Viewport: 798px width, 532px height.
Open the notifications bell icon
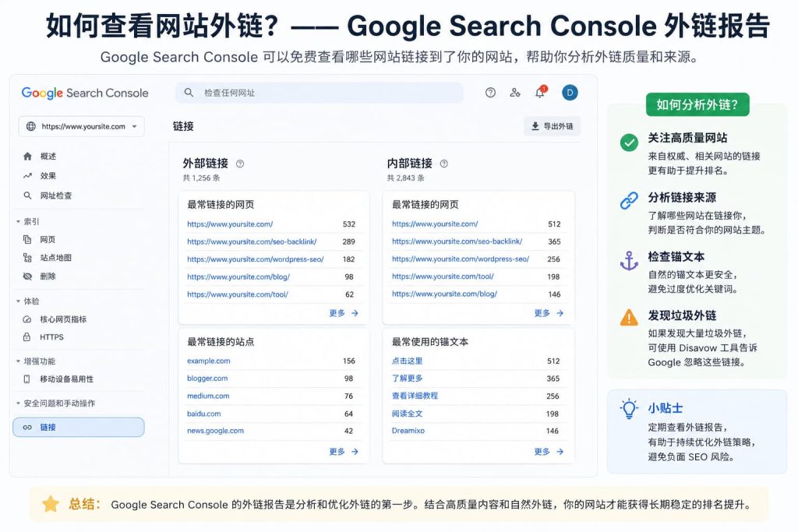(541, 92)
